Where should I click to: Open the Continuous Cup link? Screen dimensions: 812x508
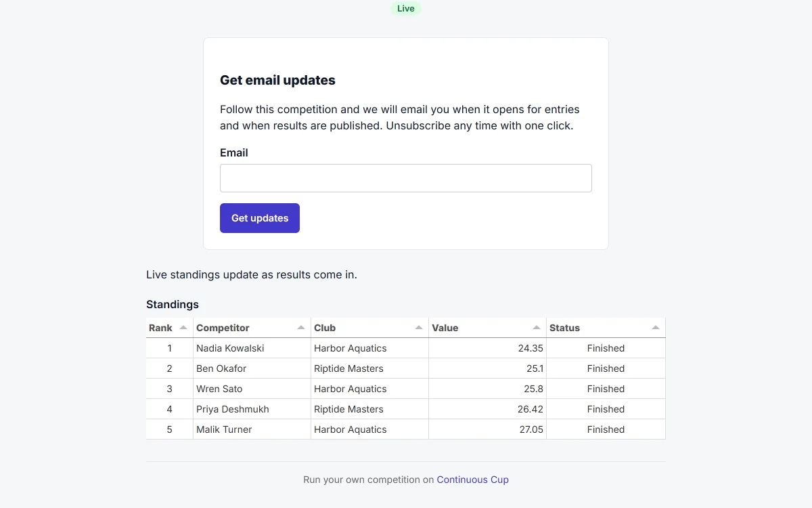[x=472, y=480]
